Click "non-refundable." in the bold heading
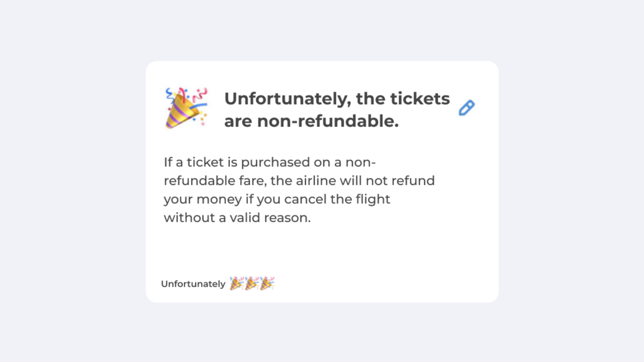Screen dimensions: 644x362 [x=328, y=121]
